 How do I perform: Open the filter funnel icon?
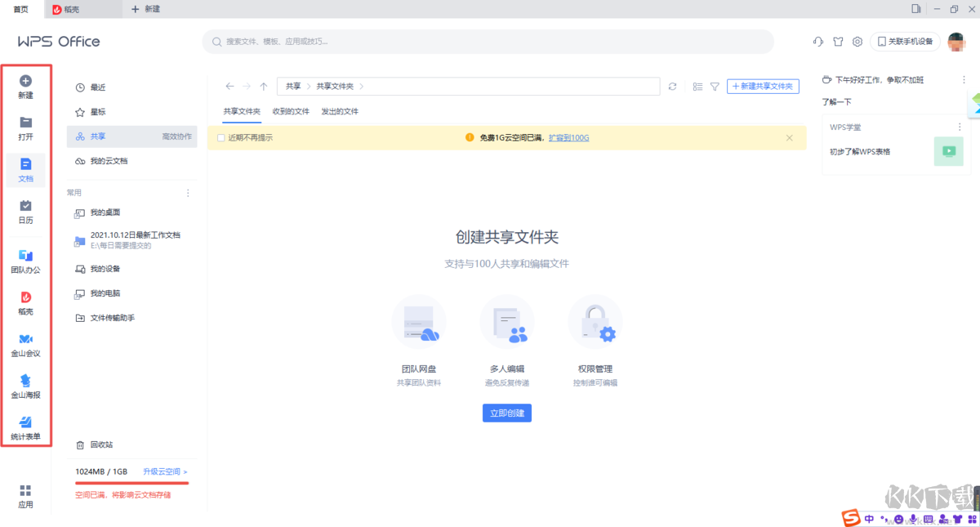pyautogui.click(x=715, y=86)
